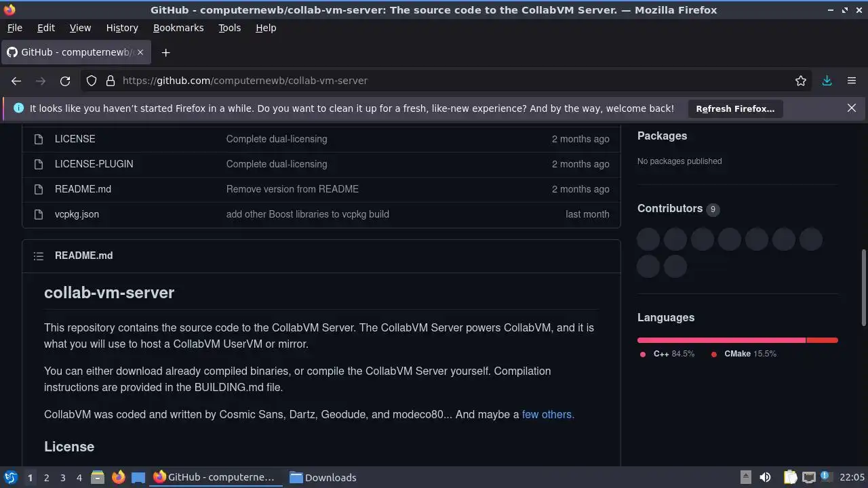
Task: Open the History menu
Action: [x=122, y=28]
